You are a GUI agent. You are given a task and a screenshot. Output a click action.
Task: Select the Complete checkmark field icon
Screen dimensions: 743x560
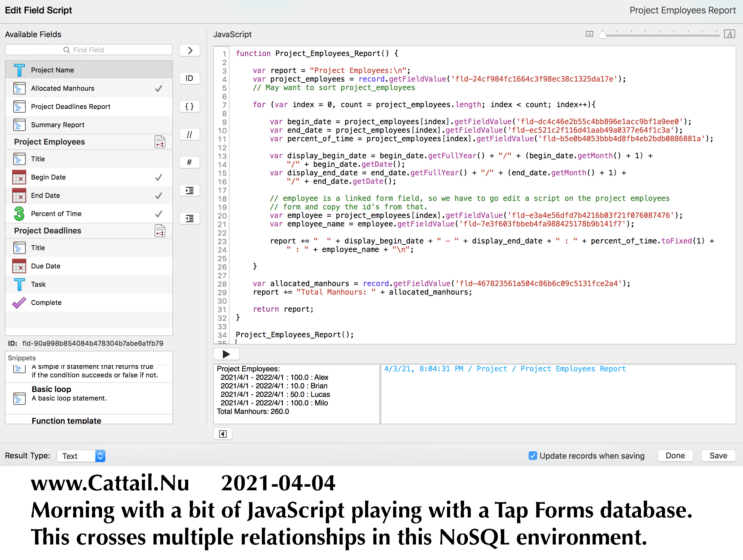19,303
